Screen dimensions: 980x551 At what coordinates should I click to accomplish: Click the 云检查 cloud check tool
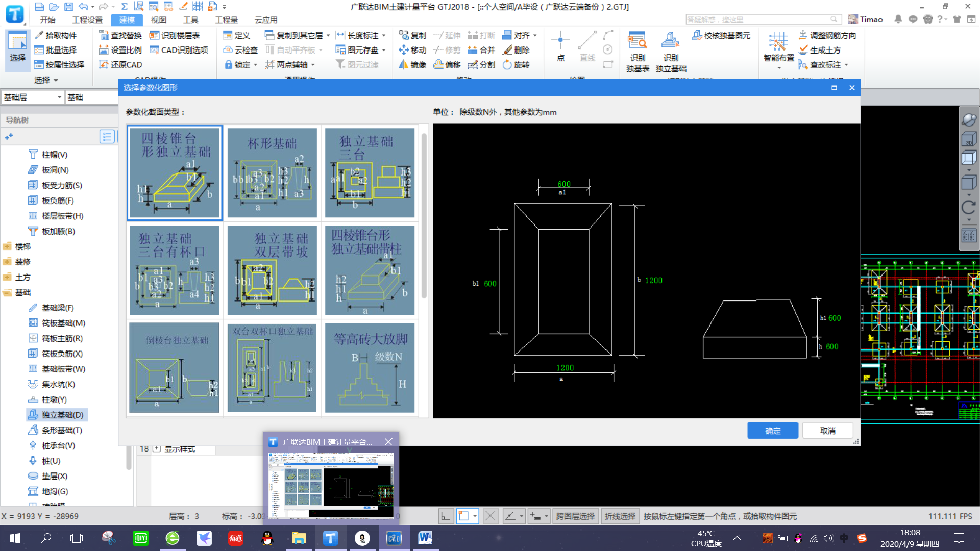click(x=240, y=50)
